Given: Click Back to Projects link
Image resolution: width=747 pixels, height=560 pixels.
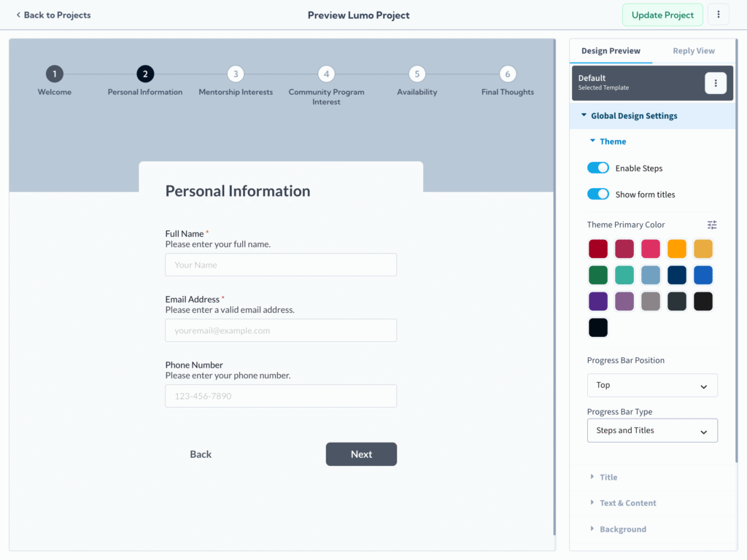Looking at the screenshot, I should [x=57, y=15].
